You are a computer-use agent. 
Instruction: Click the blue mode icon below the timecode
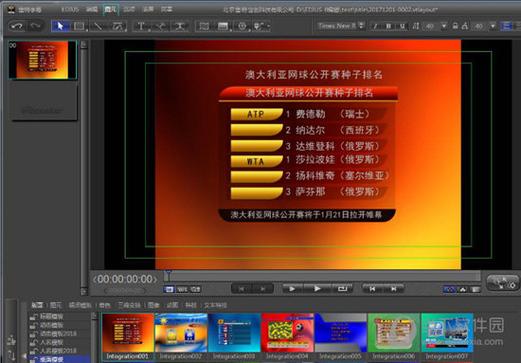169,289
